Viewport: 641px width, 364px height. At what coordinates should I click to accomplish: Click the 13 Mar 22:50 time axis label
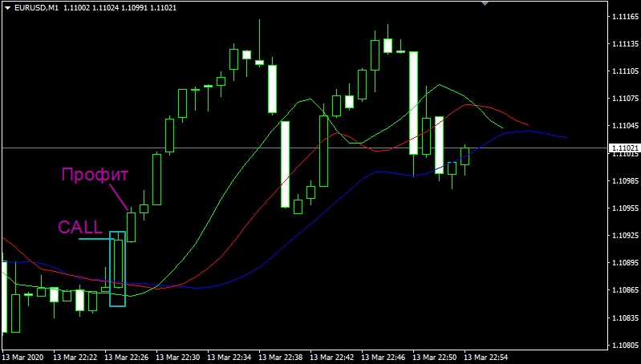pos(434,355)
